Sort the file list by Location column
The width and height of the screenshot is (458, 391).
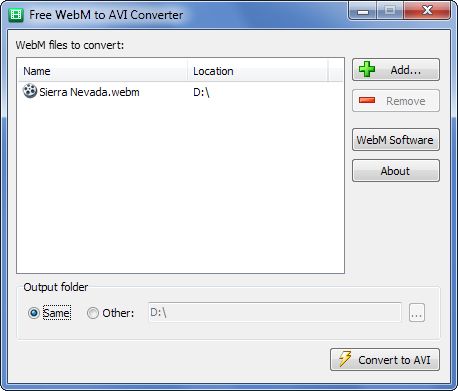click(x=258, y=71)
